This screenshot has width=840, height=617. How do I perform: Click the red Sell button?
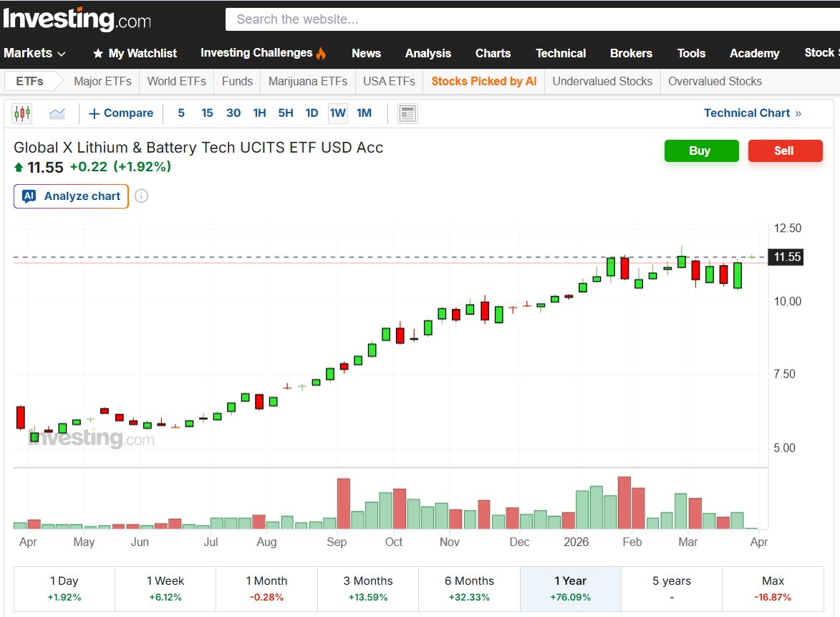[785, 150]
